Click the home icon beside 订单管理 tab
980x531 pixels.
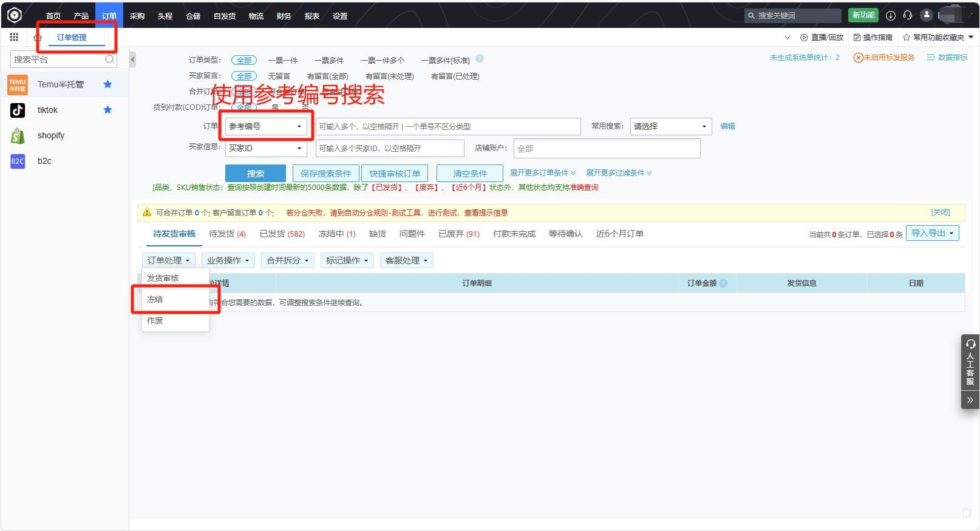coord(38,38)
